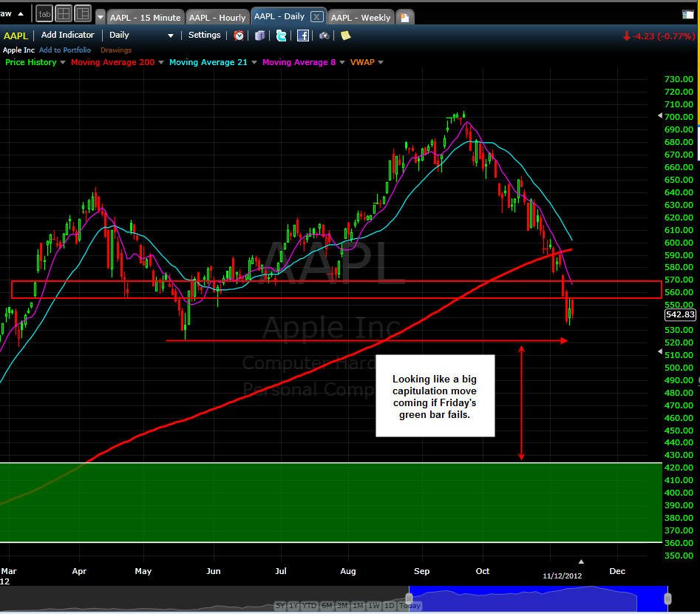Click the -4.23 (-0.77%) price change
Viewport: 700px width, 614px height.
tap(659, 36)
